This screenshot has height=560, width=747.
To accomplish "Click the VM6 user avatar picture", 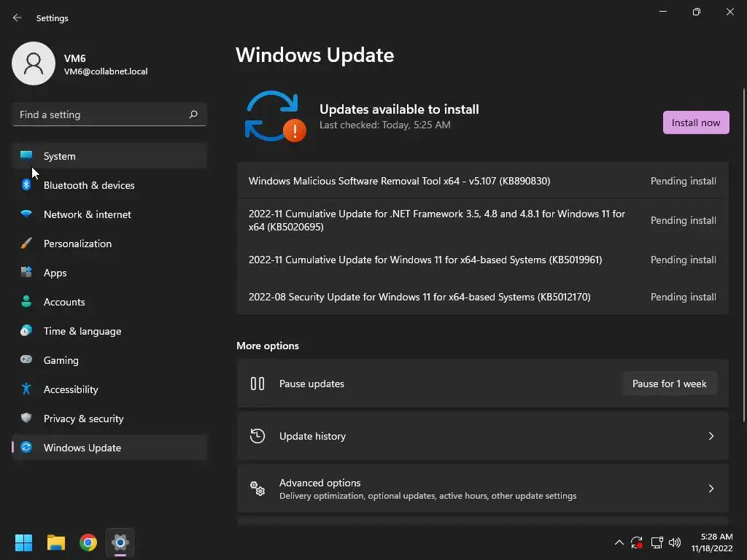I will pos(34,63).
